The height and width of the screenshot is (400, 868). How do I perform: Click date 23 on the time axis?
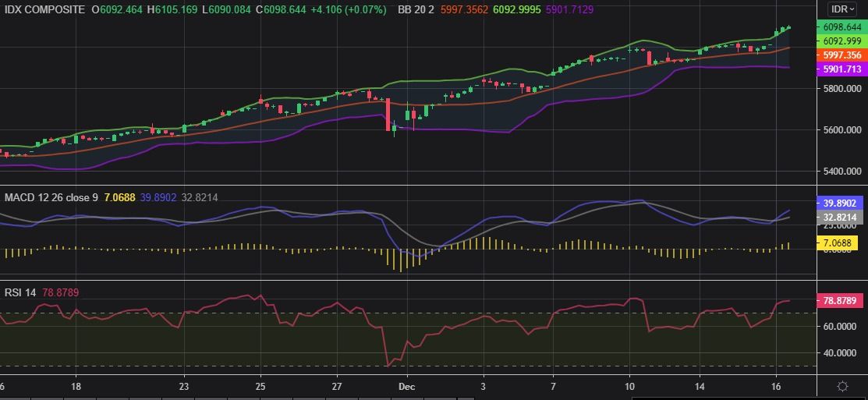point(184,386)
